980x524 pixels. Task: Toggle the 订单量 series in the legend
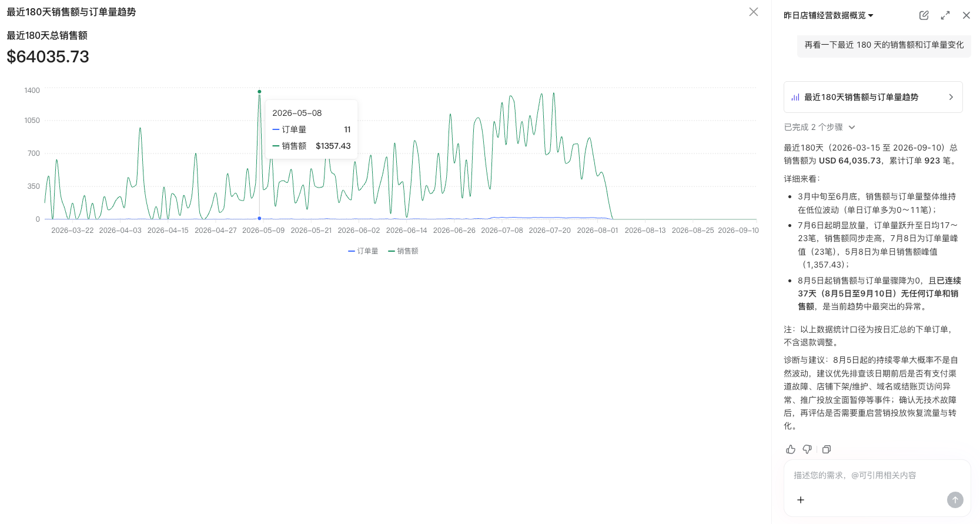point(363,251)
